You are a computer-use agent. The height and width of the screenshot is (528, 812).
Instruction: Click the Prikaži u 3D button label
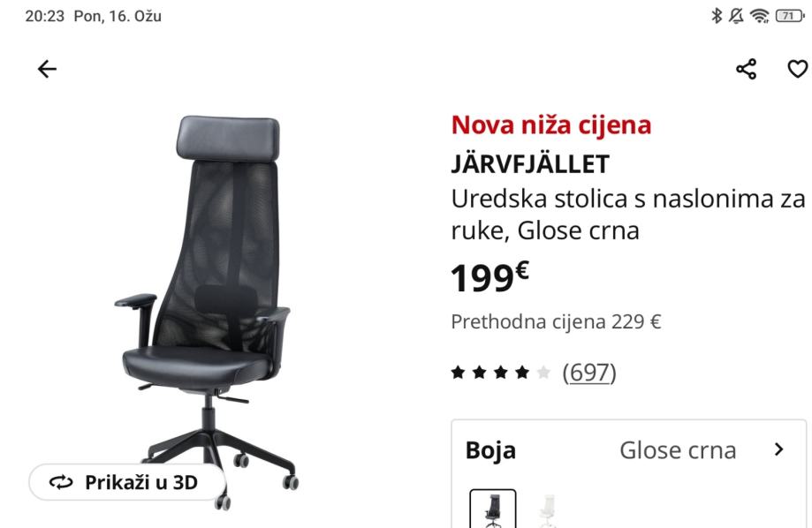coord(141,482)
